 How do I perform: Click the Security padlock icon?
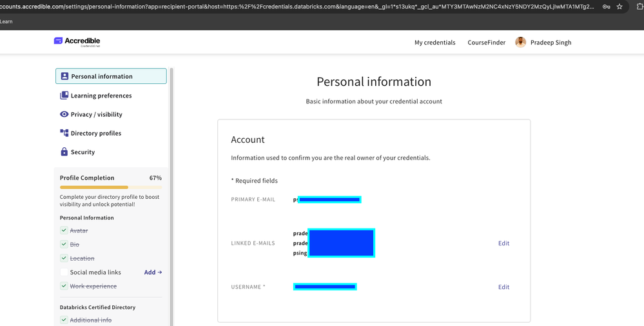click(64, 152)
